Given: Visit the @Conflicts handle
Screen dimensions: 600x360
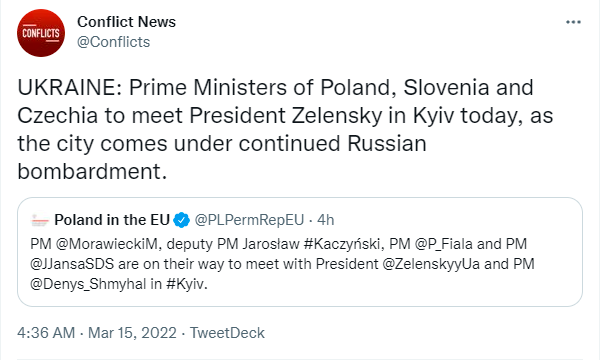Looking at the screenshot, I should pyautogui.click(x=113, y=42).
